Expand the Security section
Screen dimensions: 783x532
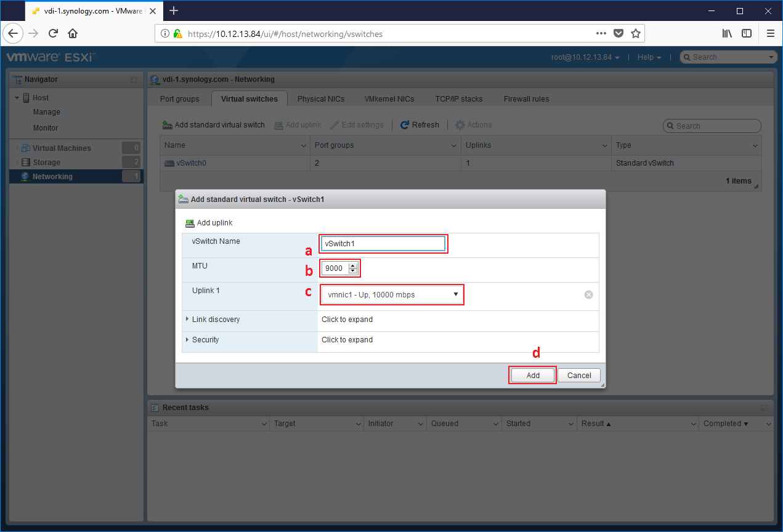187,340
